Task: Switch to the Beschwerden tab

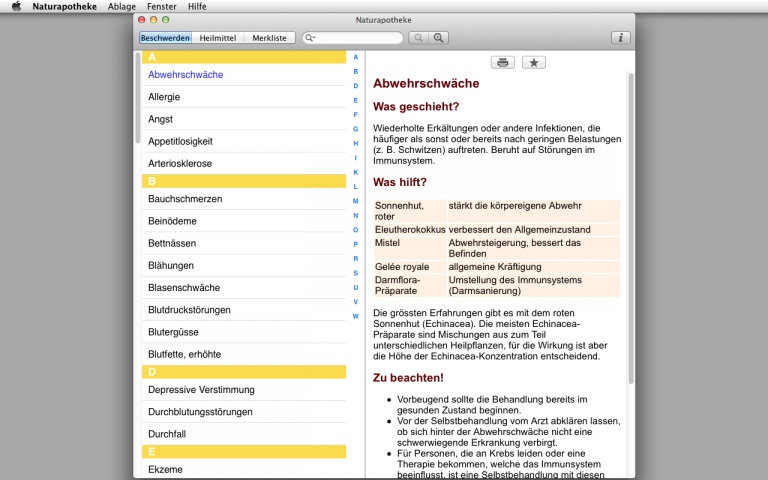Action: click(x=165, y=38)
